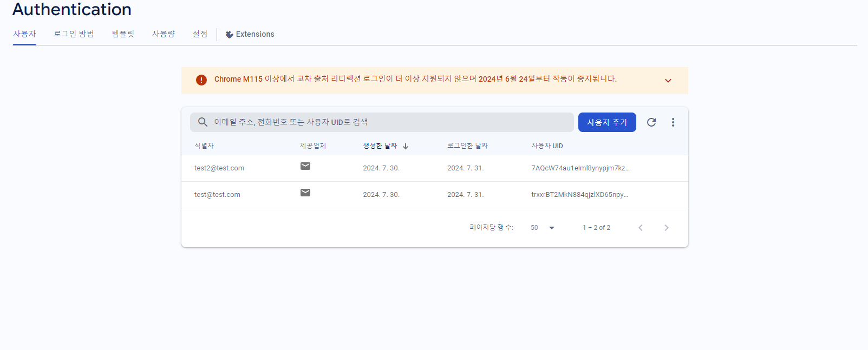Click created date 2024. 7. 30. for test@test.com
This screenshot has width=868, height=350.
(x=381, y=195)
